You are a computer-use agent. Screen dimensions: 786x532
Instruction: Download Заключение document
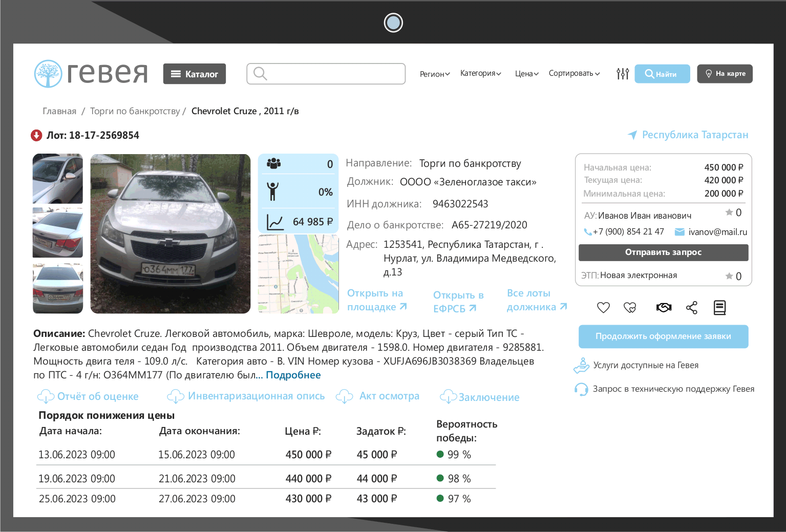(x=480, y=397)
